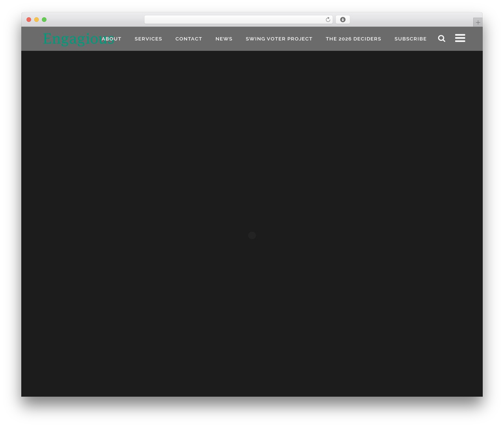Go to the Services page

click(x=148, y=39)
